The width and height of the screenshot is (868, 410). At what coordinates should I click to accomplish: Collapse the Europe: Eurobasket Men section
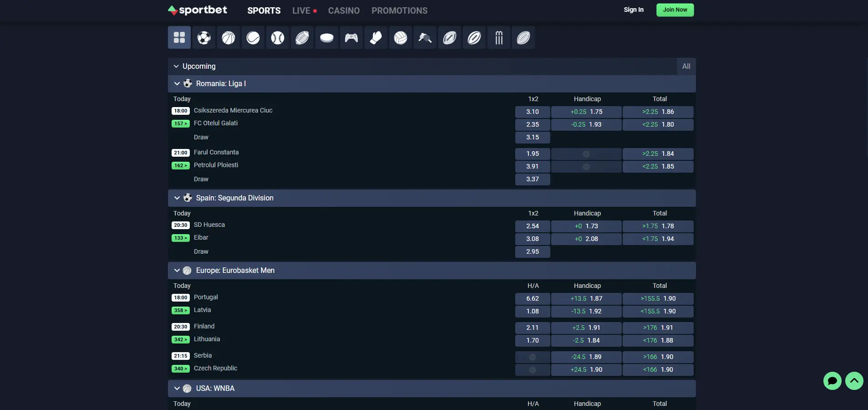[177, 271]
